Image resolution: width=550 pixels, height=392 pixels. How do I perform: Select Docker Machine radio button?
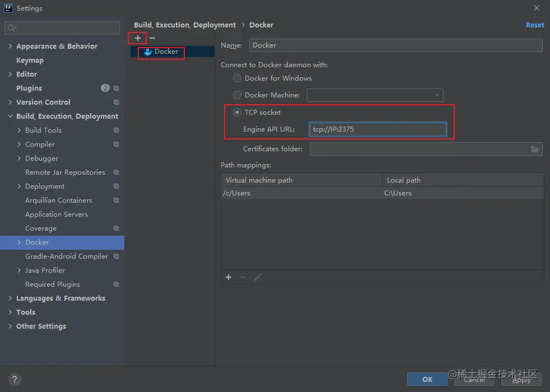click(x=237, y=95)
